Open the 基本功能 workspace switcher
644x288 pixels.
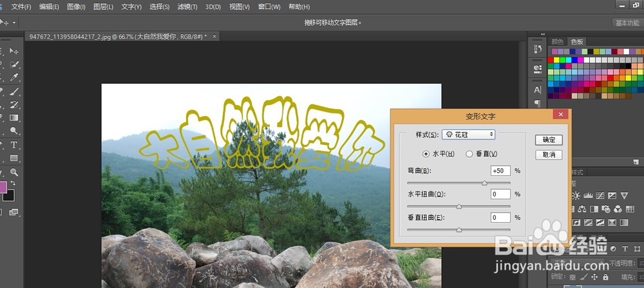[x=627, y=23]
